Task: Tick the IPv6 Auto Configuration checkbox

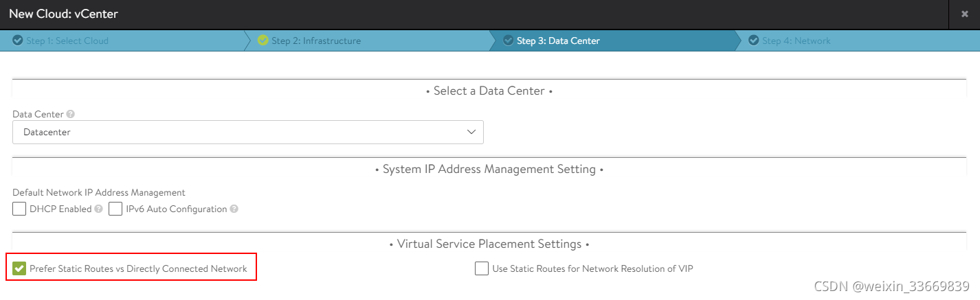Action: click(x=115, y=209)
